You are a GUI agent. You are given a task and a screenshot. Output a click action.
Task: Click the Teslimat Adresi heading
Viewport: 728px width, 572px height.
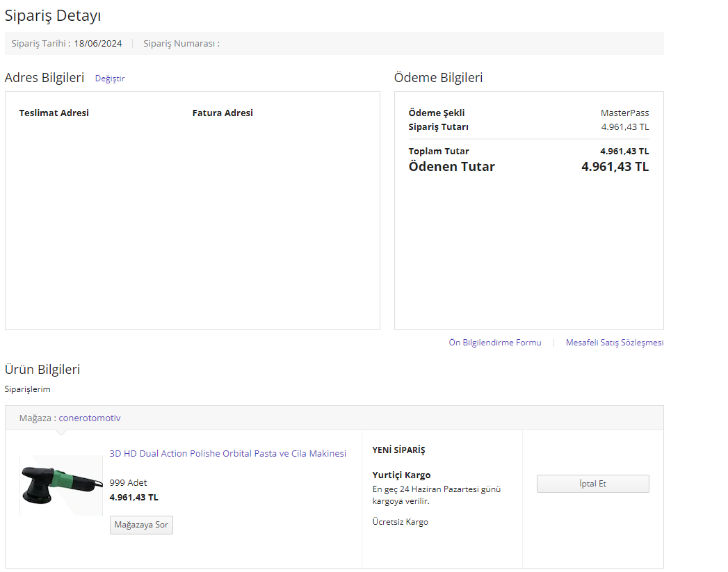(x=54, y=113)
